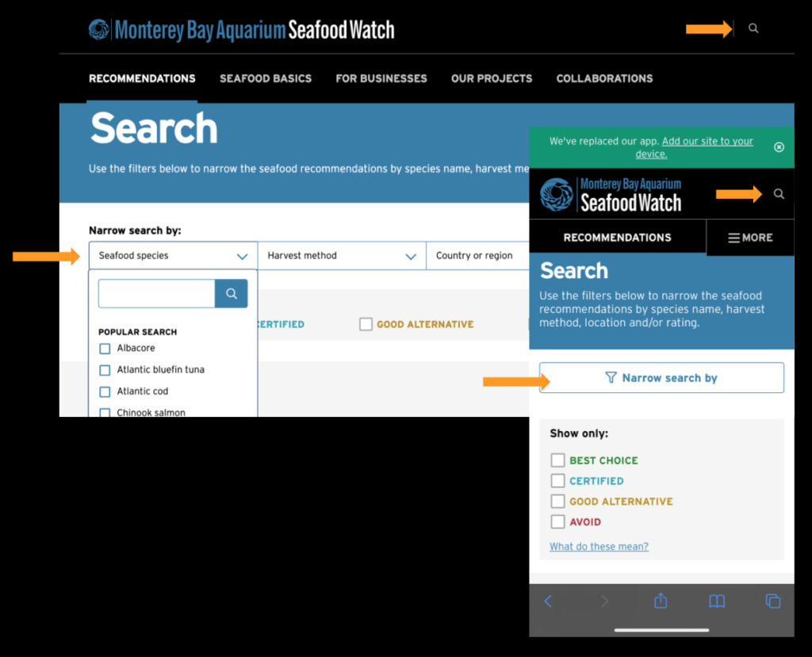Toggle mobile Certified checkbox
The image size is (812, 657).
[x=557, y=481]
